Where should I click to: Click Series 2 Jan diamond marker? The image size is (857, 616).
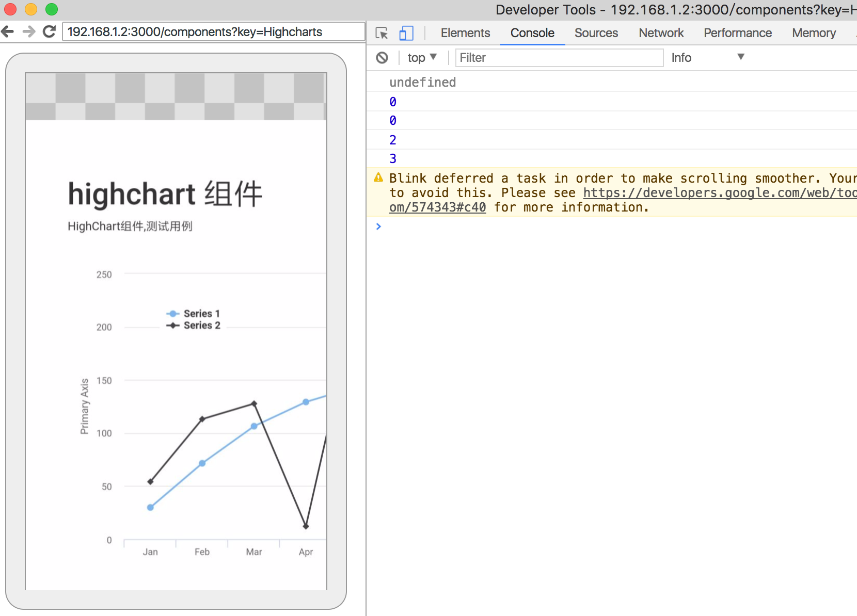pyautogui.click(x=150, y=482)
